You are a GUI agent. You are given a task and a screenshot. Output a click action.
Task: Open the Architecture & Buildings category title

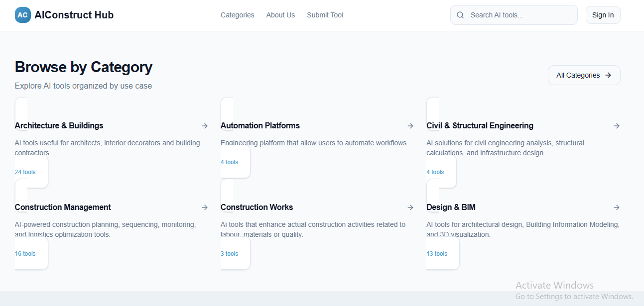[59, 126]
